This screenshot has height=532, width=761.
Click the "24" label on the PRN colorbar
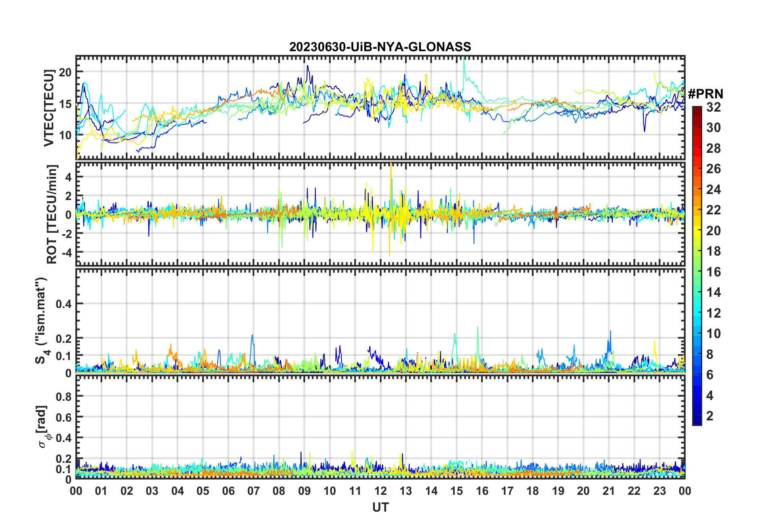(x=714, y=190)
